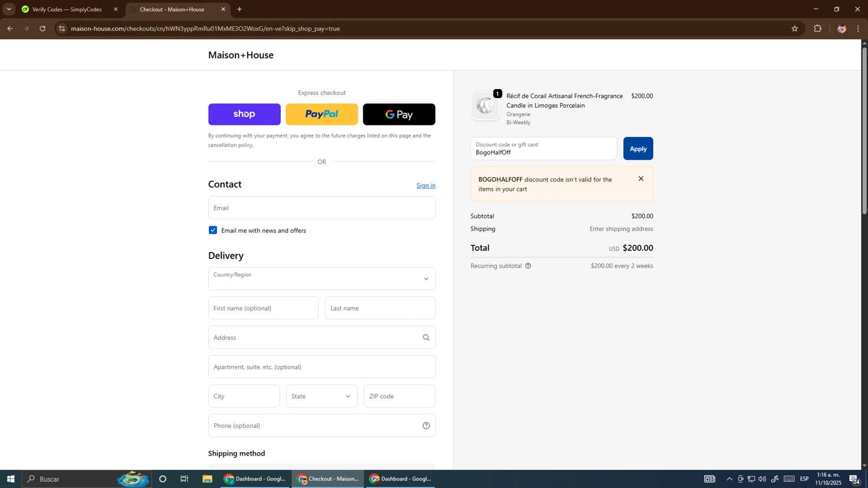Image resolution: width=868 pixels, height=488 pixels.
Task: Bookmark this page with the star icon
Action: 795,28
